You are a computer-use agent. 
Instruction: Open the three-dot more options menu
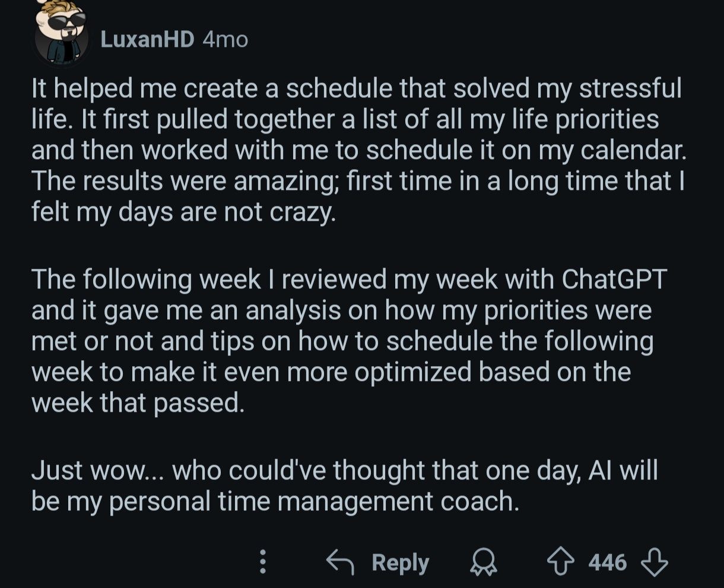coord(262,561)
